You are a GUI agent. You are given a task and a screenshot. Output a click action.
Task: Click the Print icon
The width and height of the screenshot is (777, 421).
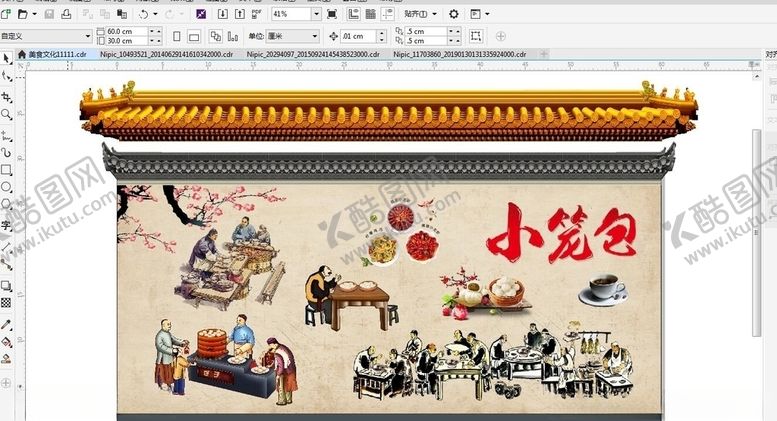click(x=66, y=14)
